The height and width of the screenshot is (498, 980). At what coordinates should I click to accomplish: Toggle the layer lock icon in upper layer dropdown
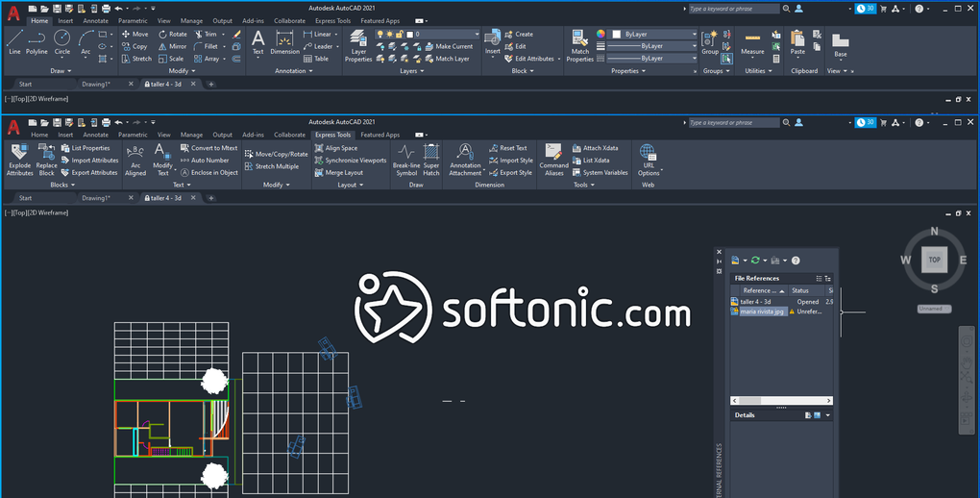coord(400,35)
